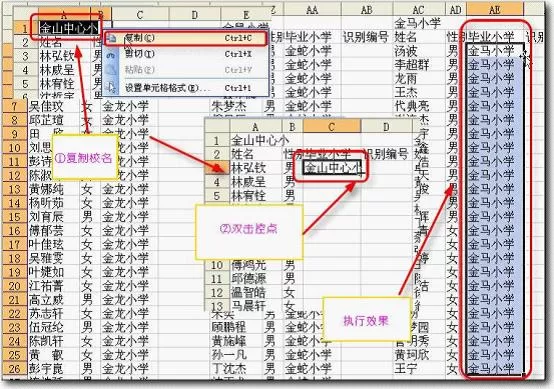Click inset sheet cell C3 containing 金山中心小
554x389 pixels.
coord(332,168)
